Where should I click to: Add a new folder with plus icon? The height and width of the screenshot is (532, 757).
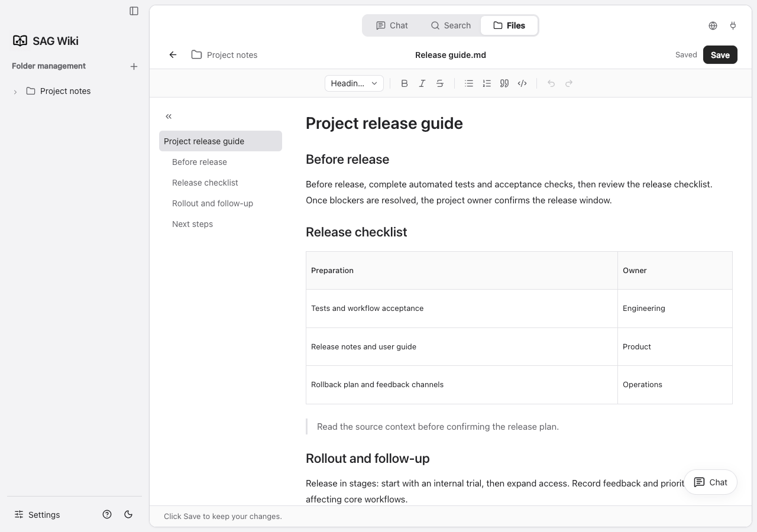[134, 66]
